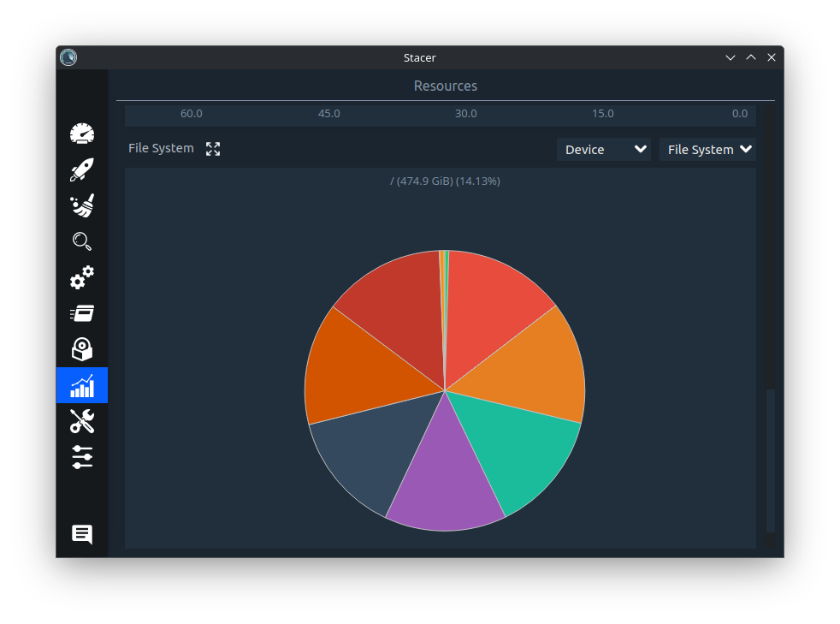Select the highlighted Resources chart icon

pos(82,385)
